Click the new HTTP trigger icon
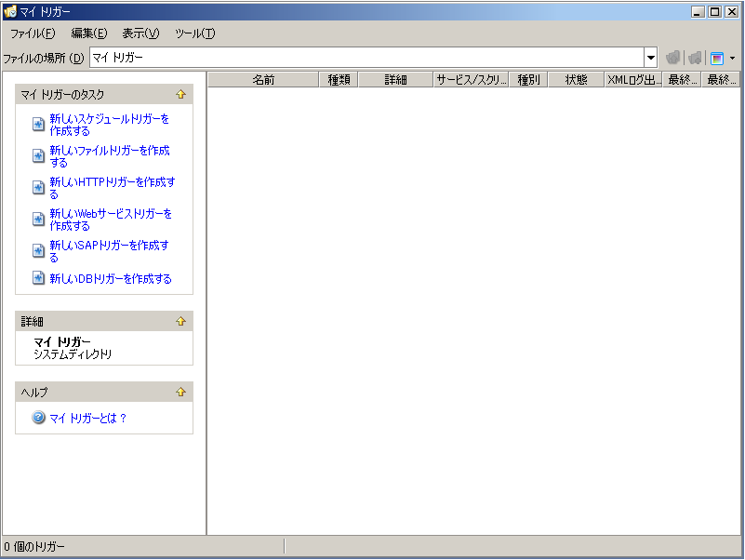 [x=39, y=188]
